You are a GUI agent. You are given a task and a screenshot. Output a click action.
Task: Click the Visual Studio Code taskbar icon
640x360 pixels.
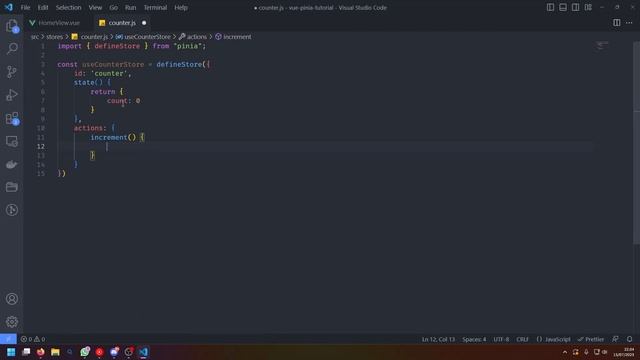[143, 352]
